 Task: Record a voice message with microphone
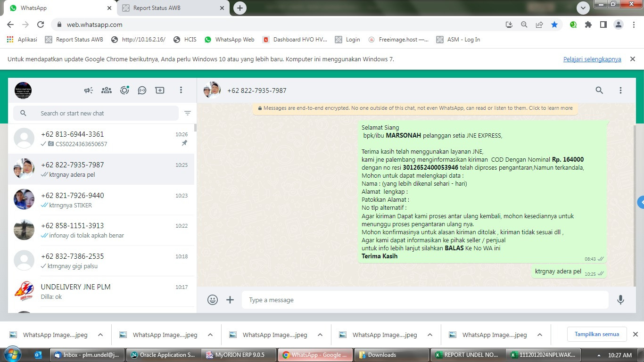pyautogui.click(x=620, y=300)
